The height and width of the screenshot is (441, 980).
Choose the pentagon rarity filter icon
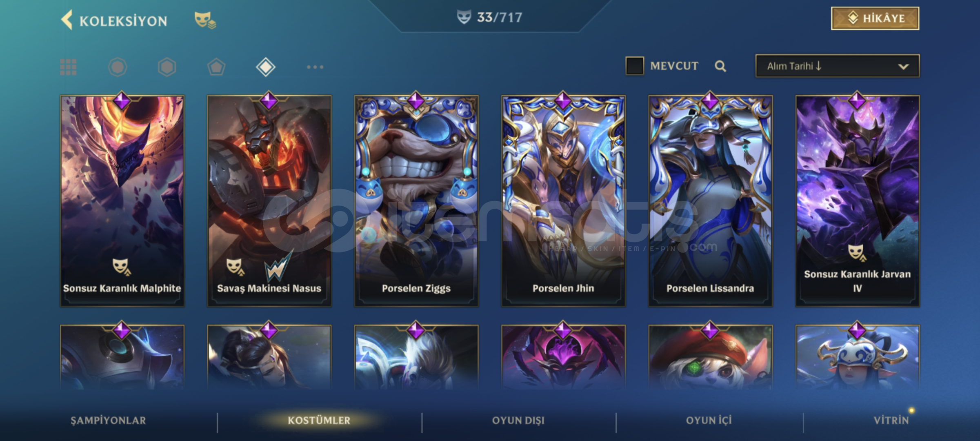216,67
